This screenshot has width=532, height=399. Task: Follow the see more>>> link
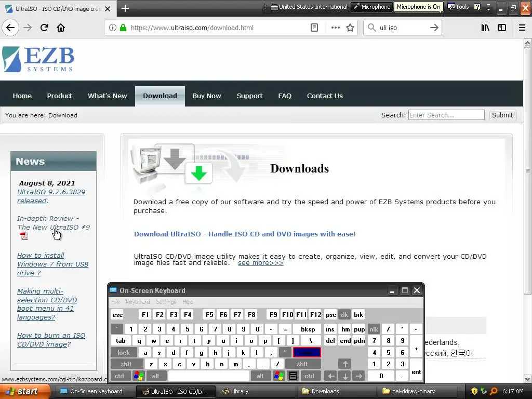[261, 263]
